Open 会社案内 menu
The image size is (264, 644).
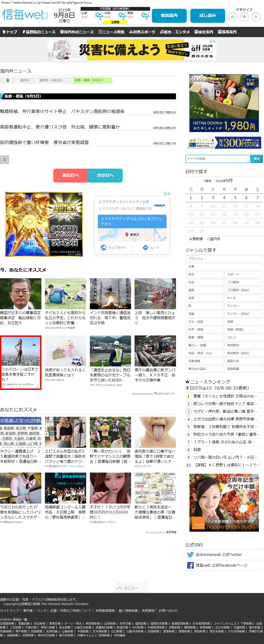click(x=204, y=32)
